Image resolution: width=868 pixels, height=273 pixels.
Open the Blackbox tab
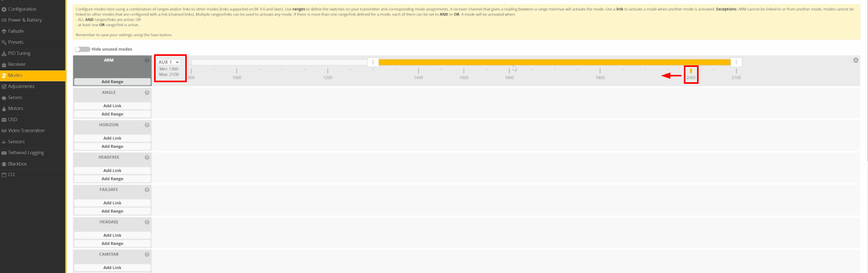[x=17, y=164]
